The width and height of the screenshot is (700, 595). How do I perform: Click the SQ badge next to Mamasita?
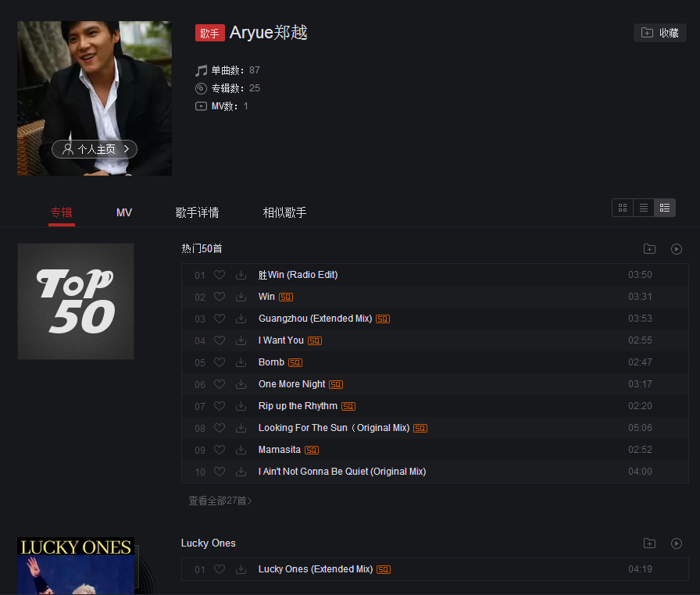point(312,450)
